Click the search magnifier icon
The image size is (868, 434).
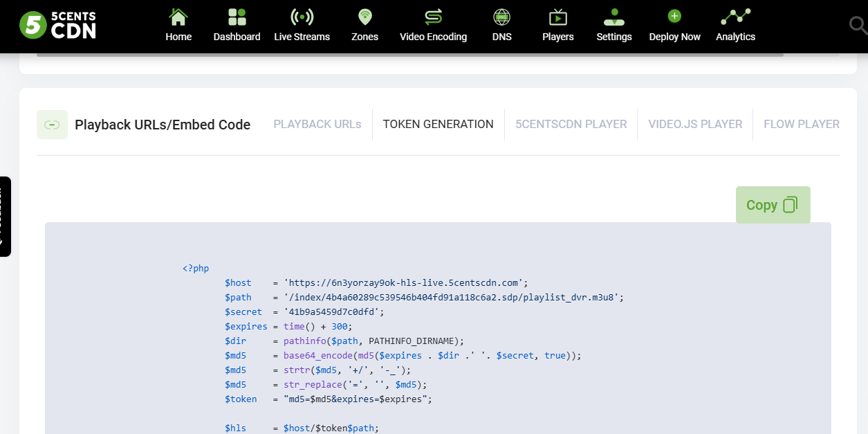[858, 25]
